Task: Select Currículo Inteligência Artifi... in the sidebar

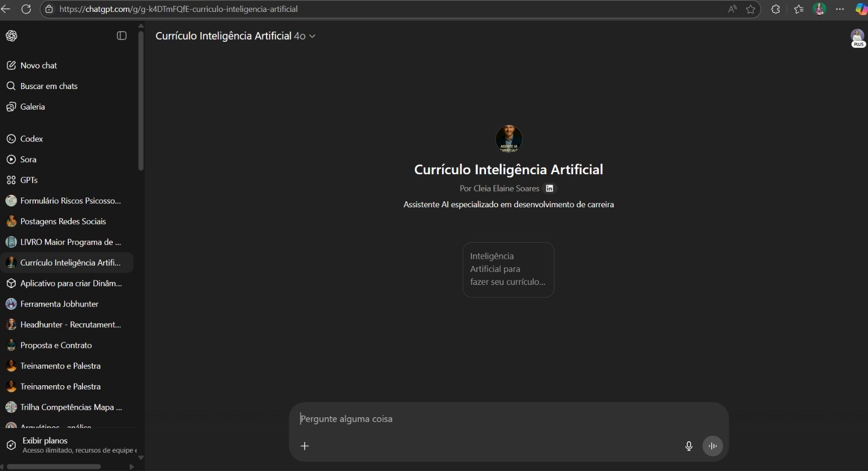Action: pos(67,262)
